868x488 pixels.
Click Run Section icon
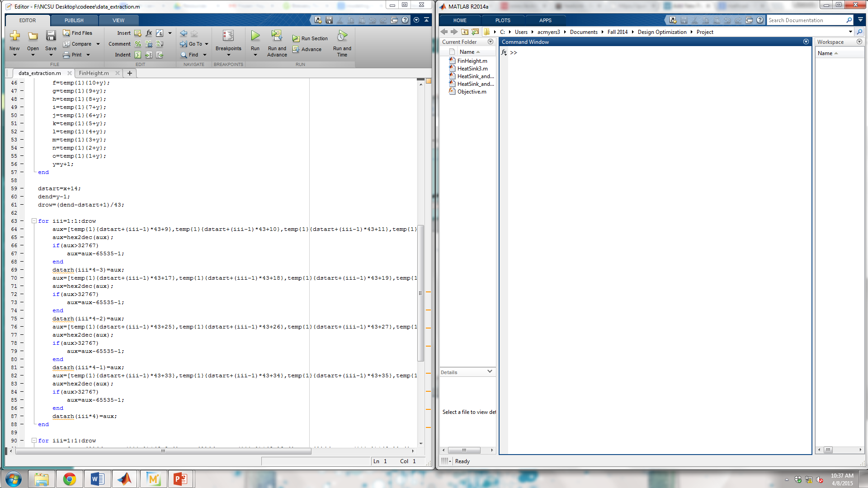point(296,38)
